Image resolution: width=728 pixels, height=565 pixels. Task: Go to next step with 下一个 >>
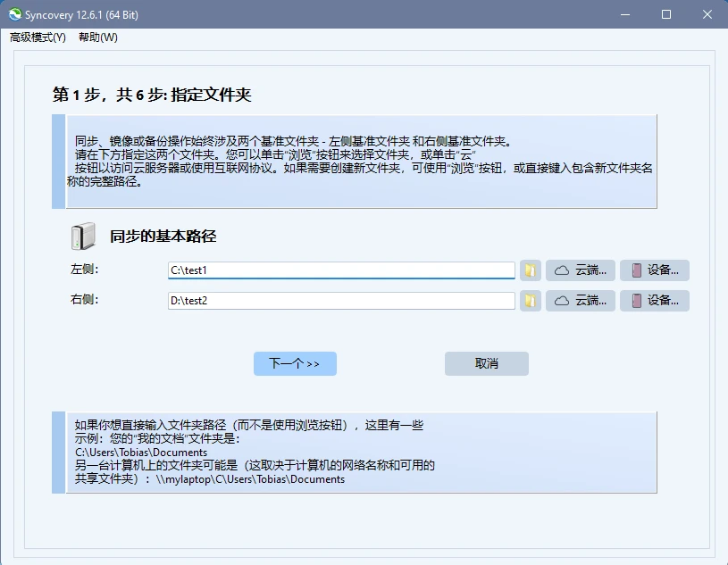pos(295,363)
